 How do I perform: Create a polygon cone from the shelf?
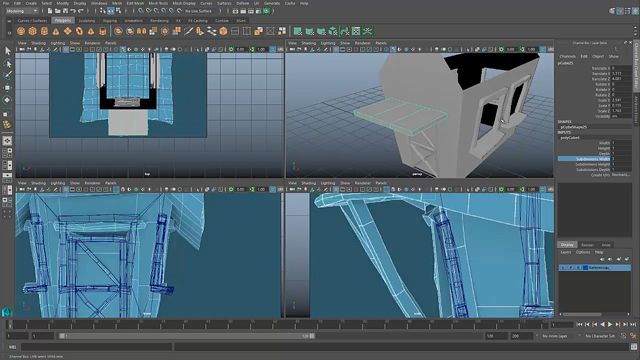point(56,31)
